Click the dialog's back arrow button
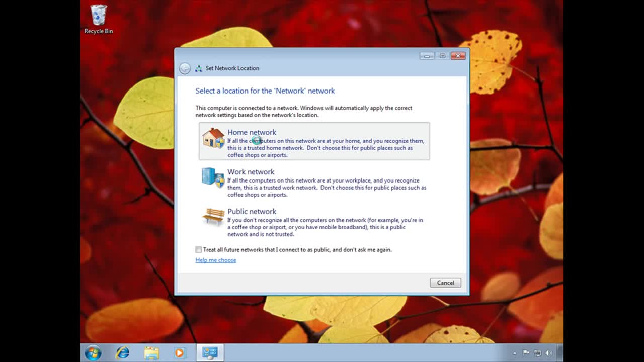Viewport: 644px width, 362px height. click(x=185, y=68)
